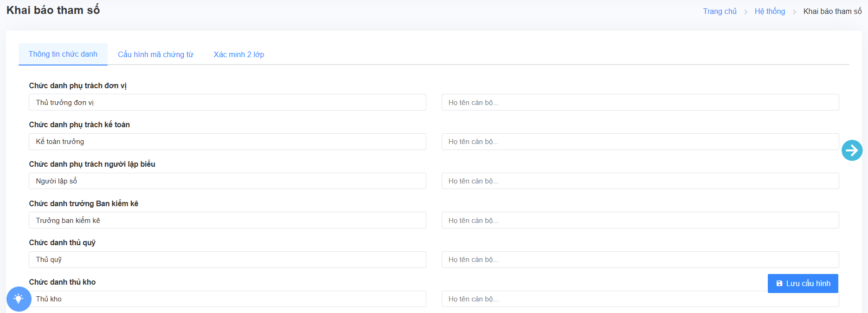Click Khai báo tham số breadcrumb text

pyautogui.click(x=832, y=11)
